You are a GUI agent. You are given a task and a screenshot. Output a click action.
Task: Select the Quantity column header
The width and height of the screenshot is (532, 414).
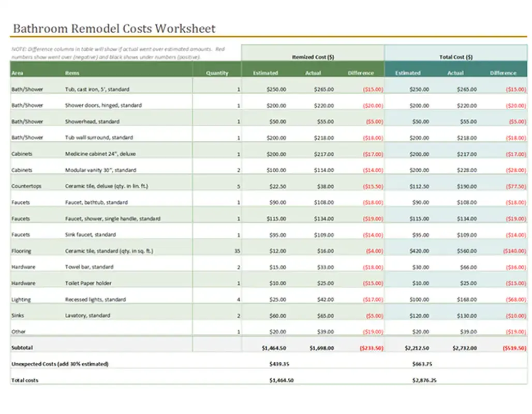coord(218,73)
